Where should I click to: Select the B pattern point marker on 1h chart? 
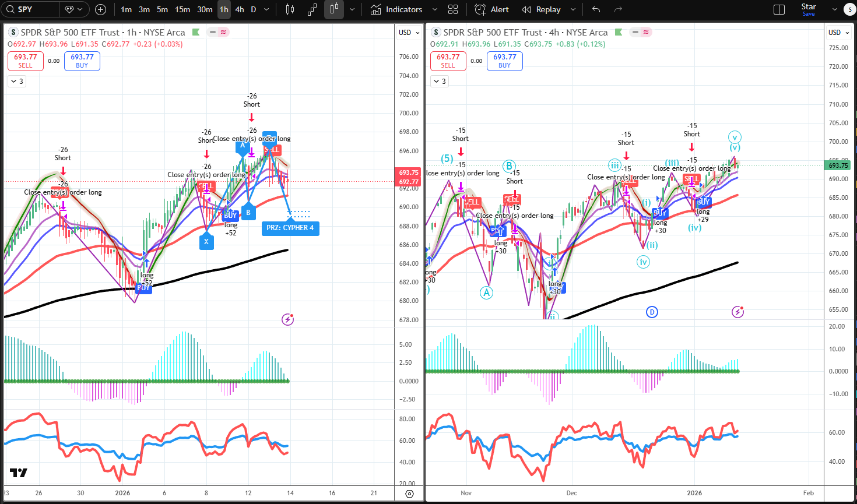tap(248, 212)
